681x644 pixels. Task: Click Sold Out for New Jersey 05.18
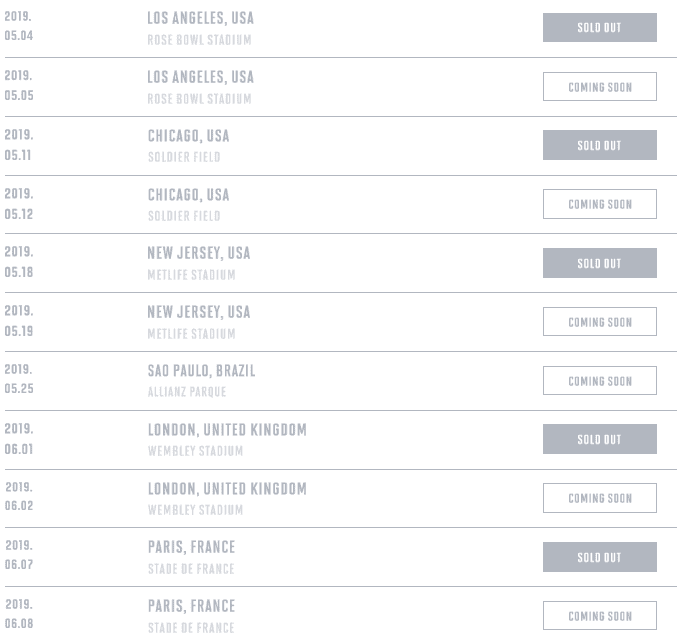pyautogui.click(x=599, y=263)
